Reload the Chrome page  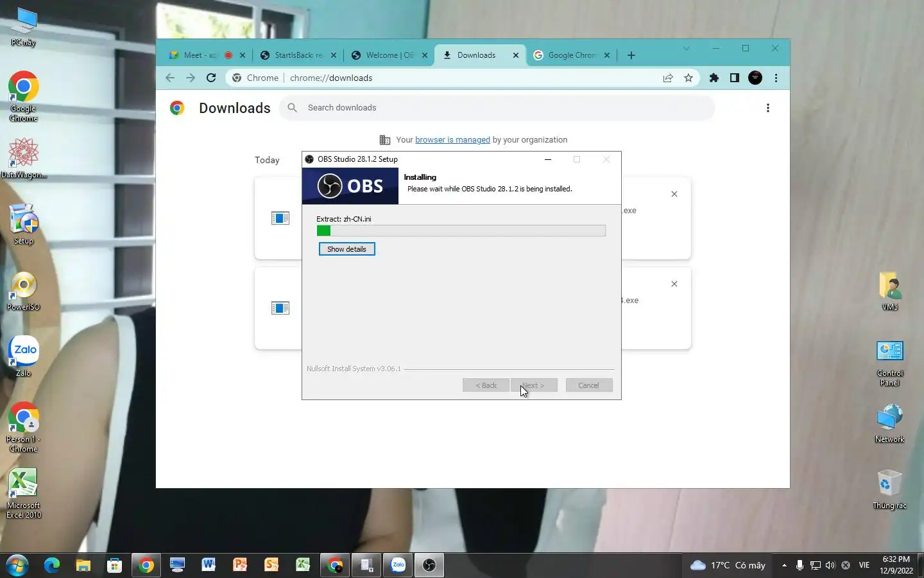[x=211, y=78]
